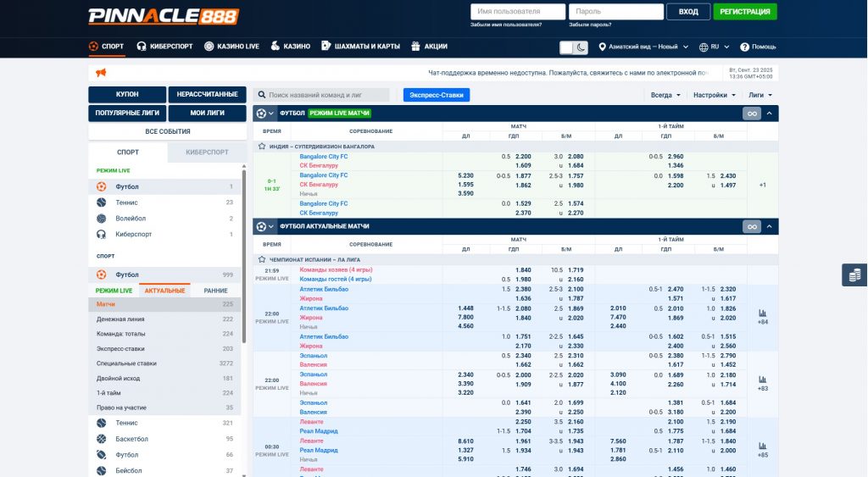Click the megaphone announcement icon
The image size is (868, 477).
pos(101,73)
